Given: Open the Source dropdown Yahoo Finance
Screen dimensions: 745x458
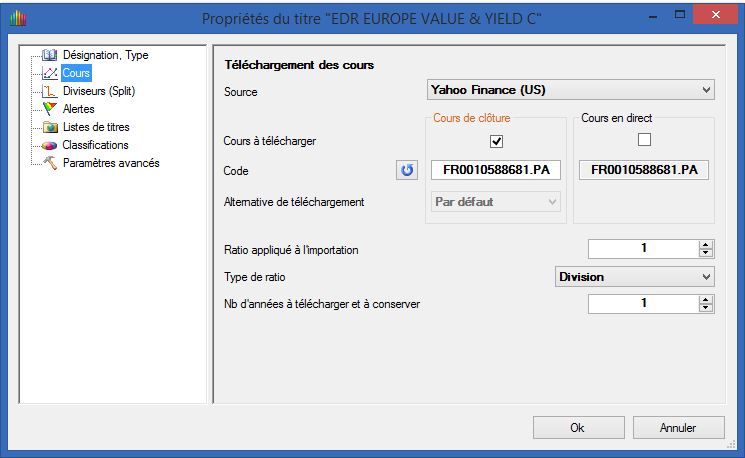Looking at the screenshot, I should (x=570, y=91).
